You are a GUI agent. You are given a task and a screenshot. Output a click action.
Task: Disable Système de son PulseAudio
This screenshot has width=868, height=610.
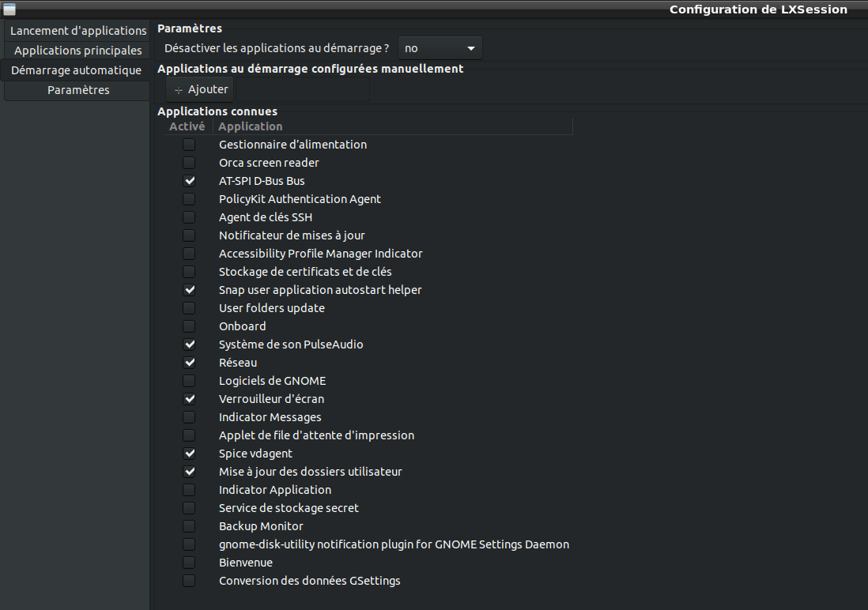click(x=189, y=345)
